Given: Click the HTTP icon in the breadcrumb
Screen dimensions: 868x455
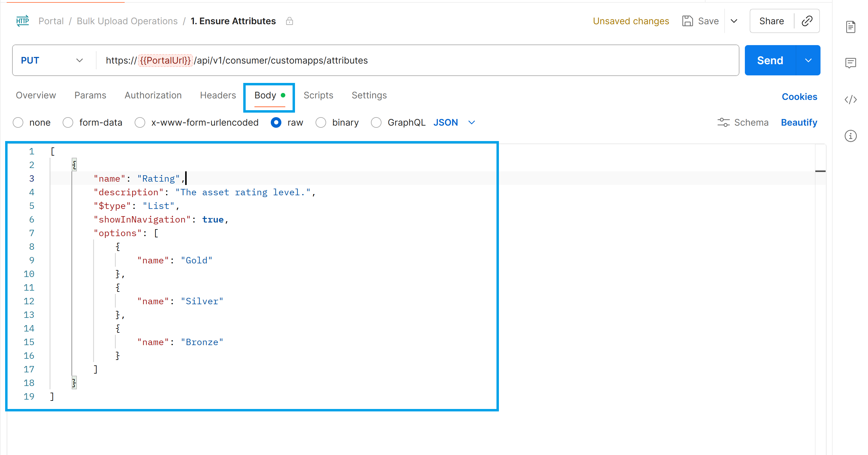Looking at the screenshot, I should (22, 21).
